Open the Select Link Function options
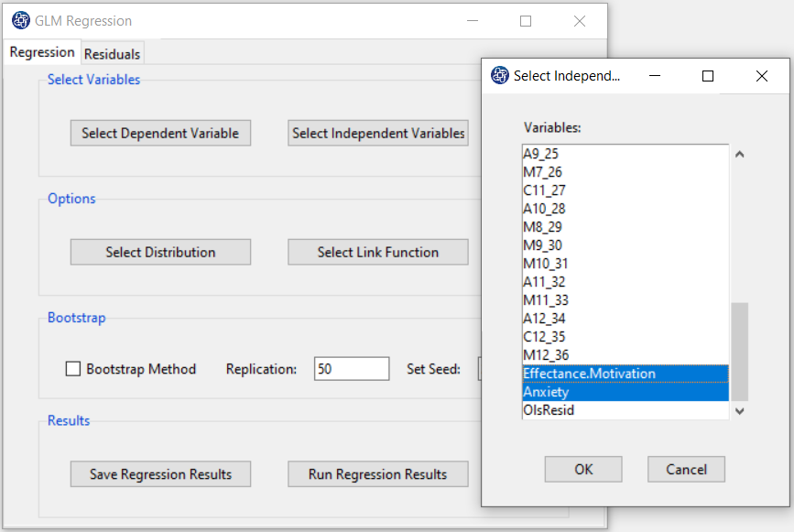The image size is (794, 532). [x=377, y=252]
